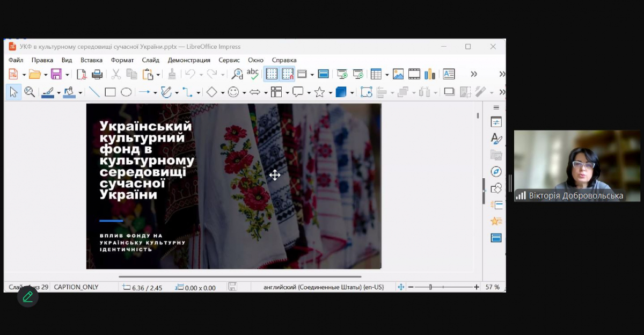Open the Вставка menu
Image resolution: width=644 pixels, height=335 pixels.
(x=91, y=60)
